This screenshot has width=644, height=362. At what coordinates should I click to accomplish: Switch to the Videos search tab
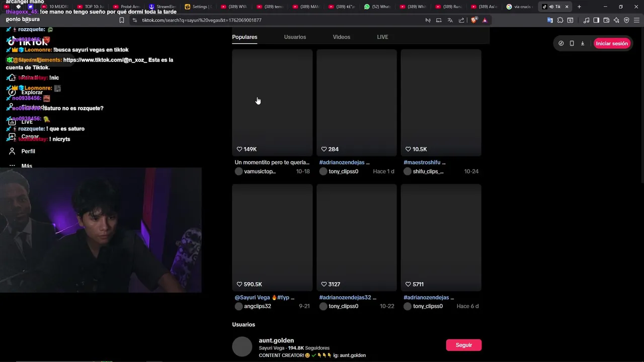click(x=341, y=37)
